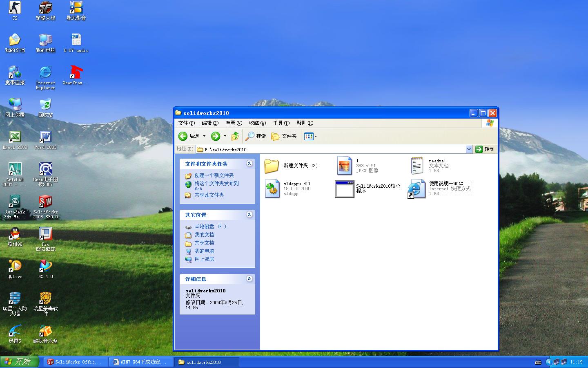Launch Word 2003 from desktop
588x368 pixels.
click(45, 140)
